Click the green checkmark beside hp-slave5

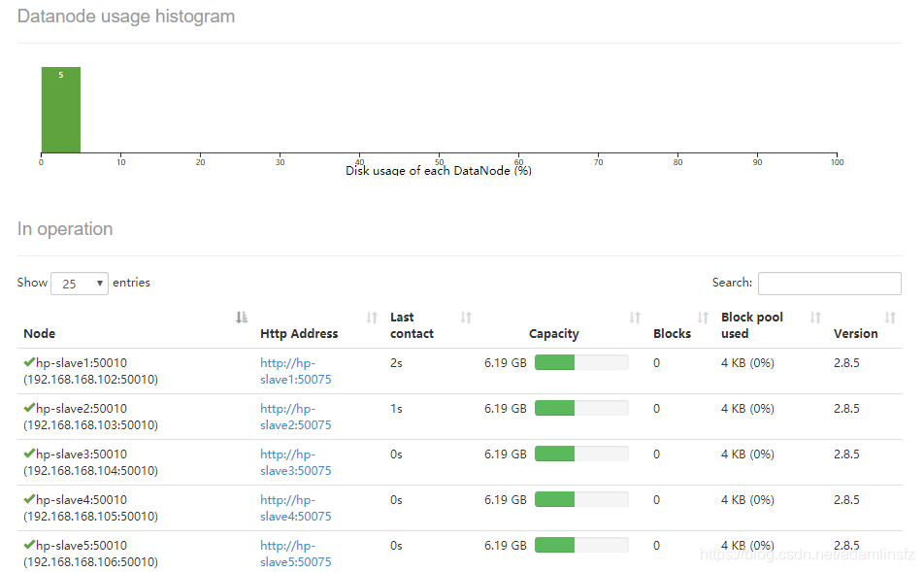[x=29, y=544]
